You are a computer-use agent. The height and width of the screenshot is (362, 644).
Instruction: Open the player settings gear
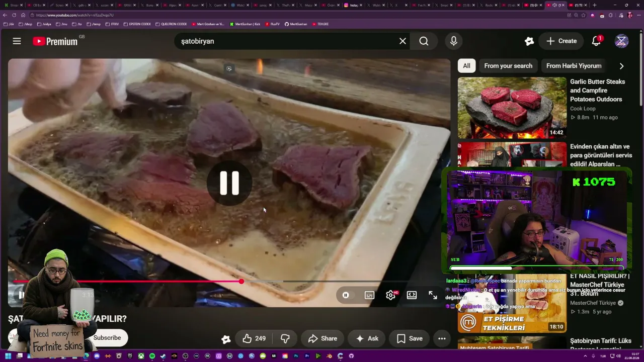pyautogui.click(x=390, y=295)
